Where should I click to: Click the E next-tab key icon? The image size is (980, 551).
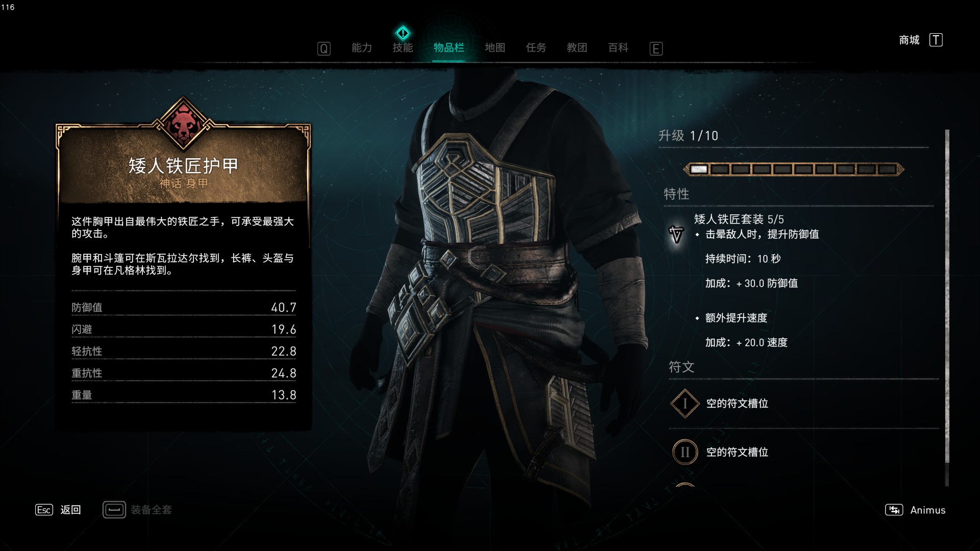656,48
